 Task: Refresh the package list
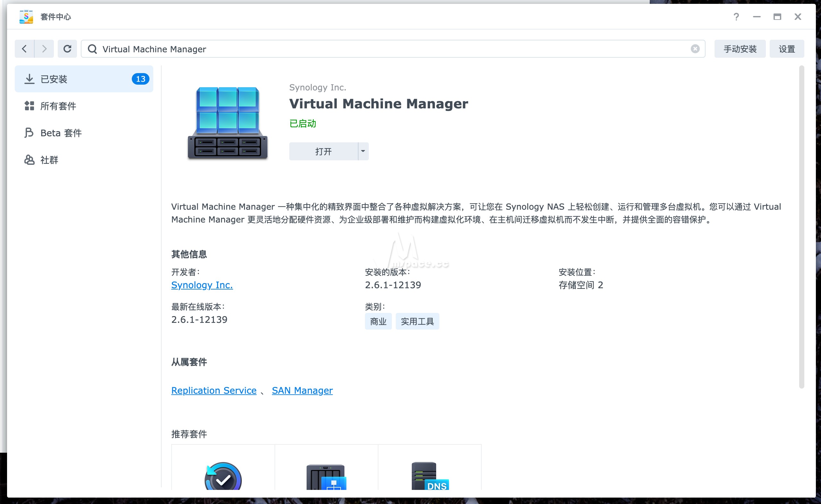[x=67, y=49]
